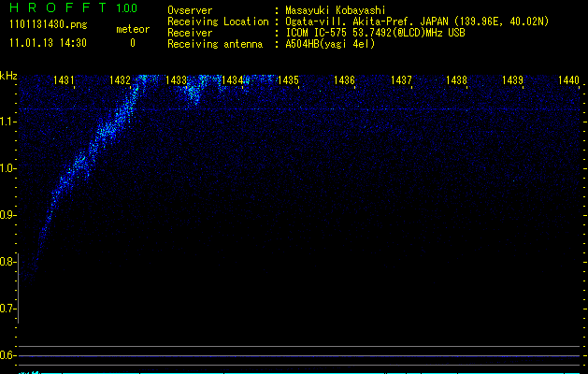The width and height of the screenshot is (588, 374).
Task: Click the 0.7 kHz frequency label
Action: click(x=7, y=309)
